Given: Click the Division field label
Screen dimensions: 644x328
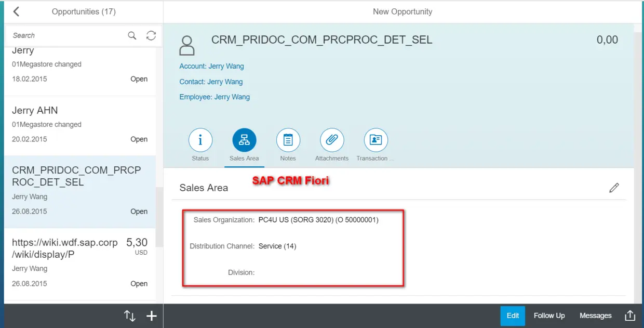Looking at the screenshot, I should pyautogui.click(x=241, y=272).
